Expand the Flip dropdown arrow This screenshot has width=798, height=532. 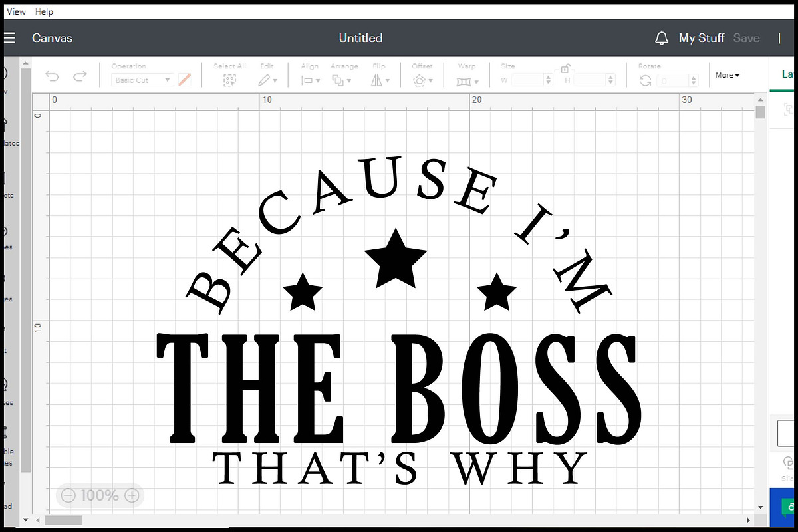[387, 81]
